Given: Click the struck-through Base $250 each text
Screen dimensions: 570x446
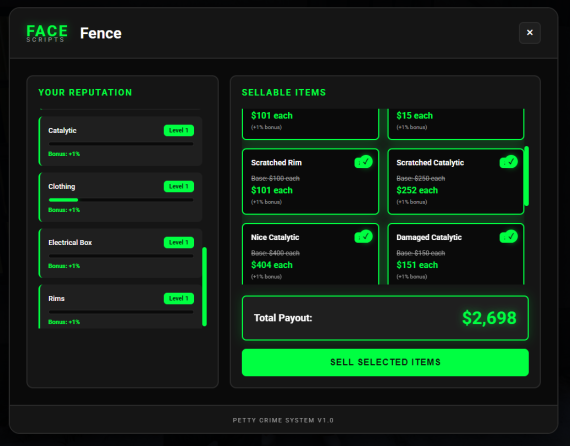Looking at the screenshot, I should pyautogui.click(x=421, y=178).
